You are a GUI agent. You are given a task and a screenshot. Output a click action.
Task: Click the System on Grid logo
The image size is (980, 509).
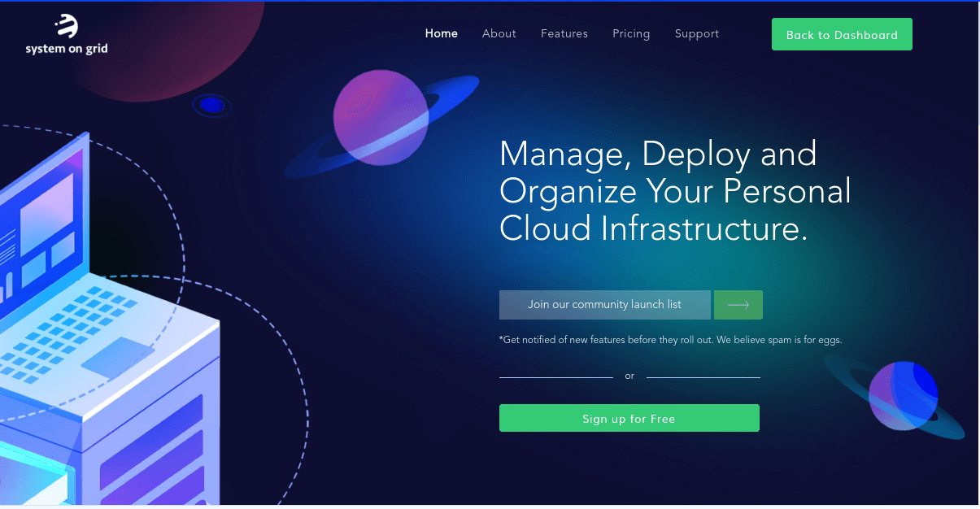point(67,34)
